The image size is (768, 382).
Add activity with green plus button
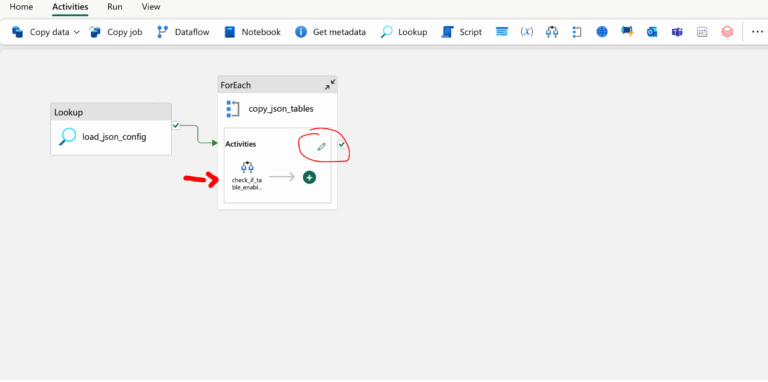click(309, 177)
